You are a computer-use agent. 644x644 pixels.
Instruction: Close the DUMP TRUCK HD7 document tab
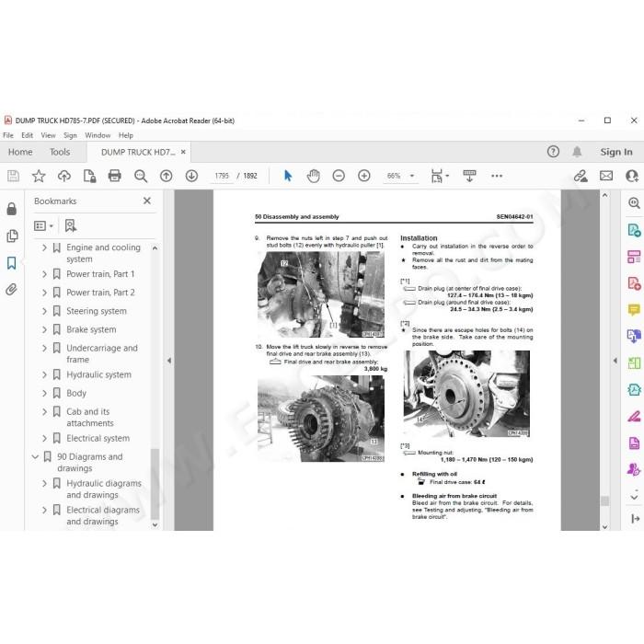click(183, 152)
